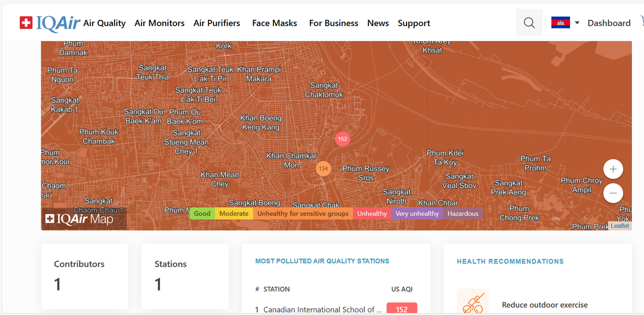This screenshot has height=315, width=644.
Task: Click Sangkat Prek Aeng map label
Action: tap(509, 187)
